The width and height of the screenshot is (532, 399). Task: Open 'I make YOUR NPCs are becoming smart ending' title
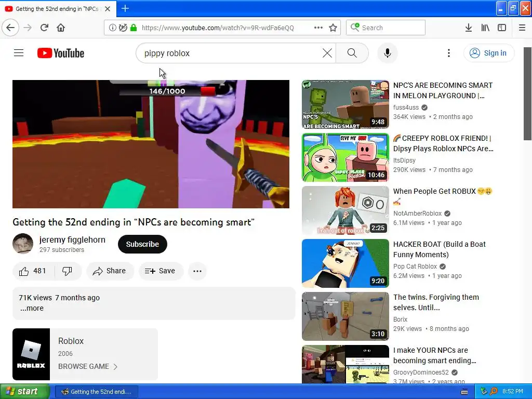click(x=435, y=355)
